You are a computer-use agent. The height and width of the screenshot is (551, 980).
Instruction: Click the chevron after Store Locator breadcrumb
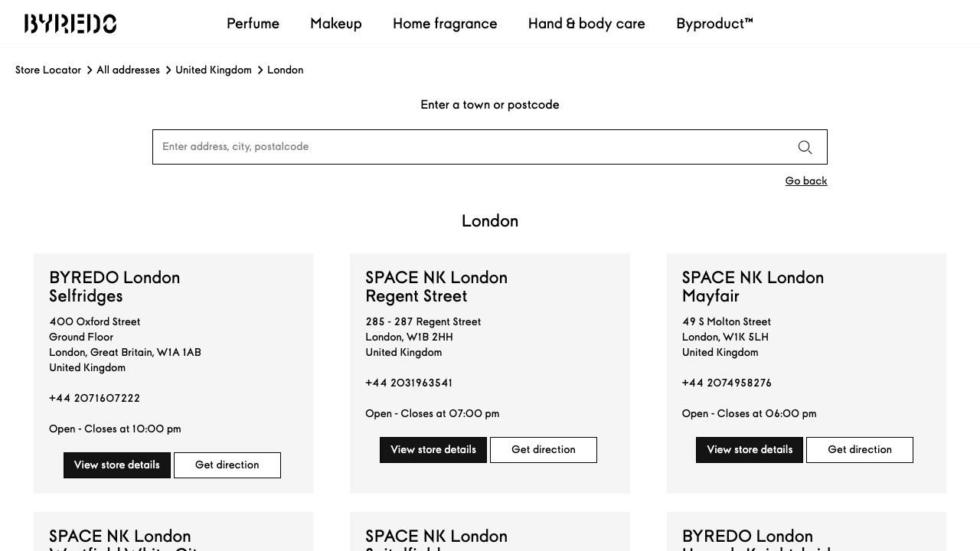point(89,70)
